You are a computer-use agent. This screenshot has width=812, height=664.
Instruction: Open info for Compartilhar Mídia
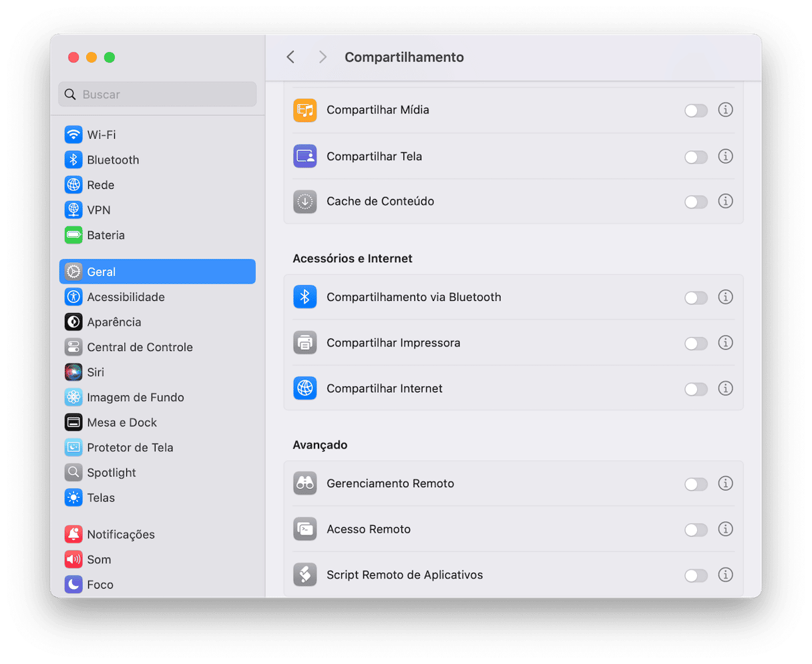(725, 109)
